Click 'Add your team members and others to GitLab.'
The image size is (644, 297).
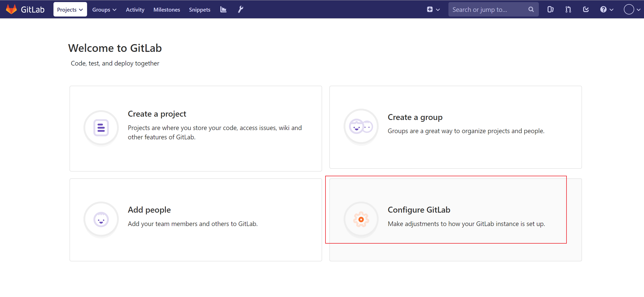click(193, 224)
